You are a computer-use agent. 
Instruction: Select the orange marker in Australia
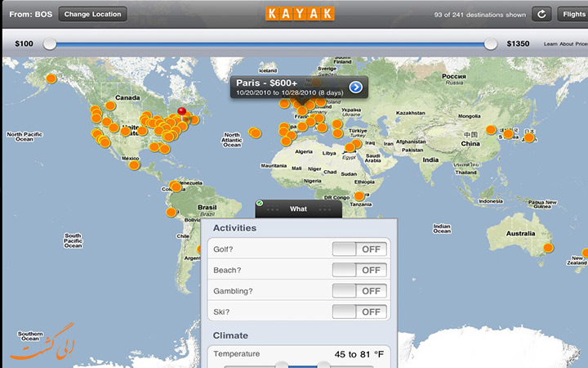(x=548, y=248)
